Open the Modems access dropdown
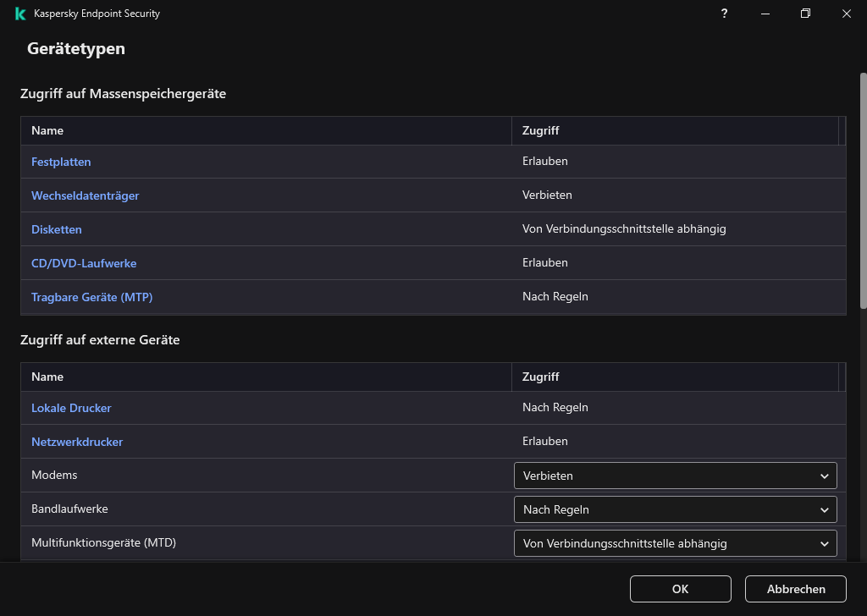 (x=675, y=476)
